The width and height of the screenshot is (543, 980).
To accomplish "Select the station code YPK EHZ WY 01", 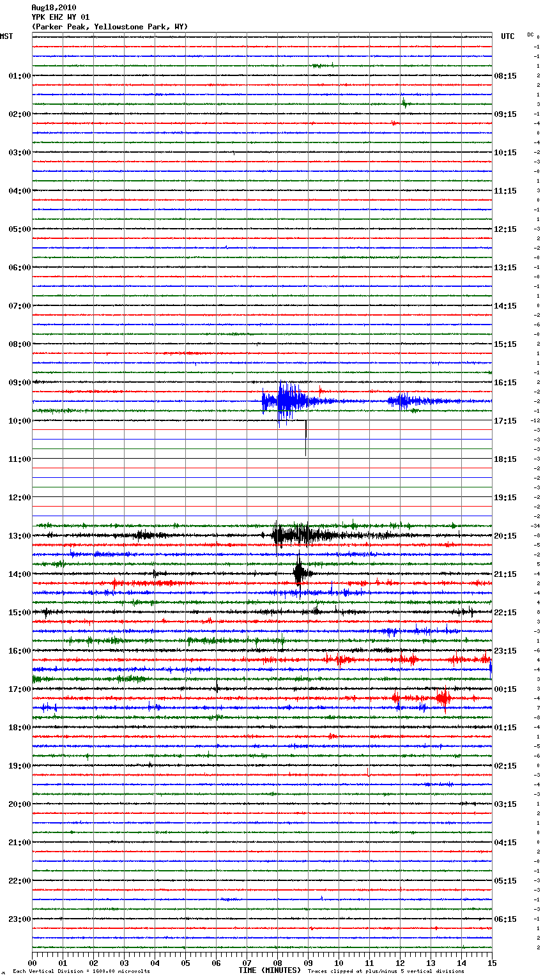I will 61,17.
